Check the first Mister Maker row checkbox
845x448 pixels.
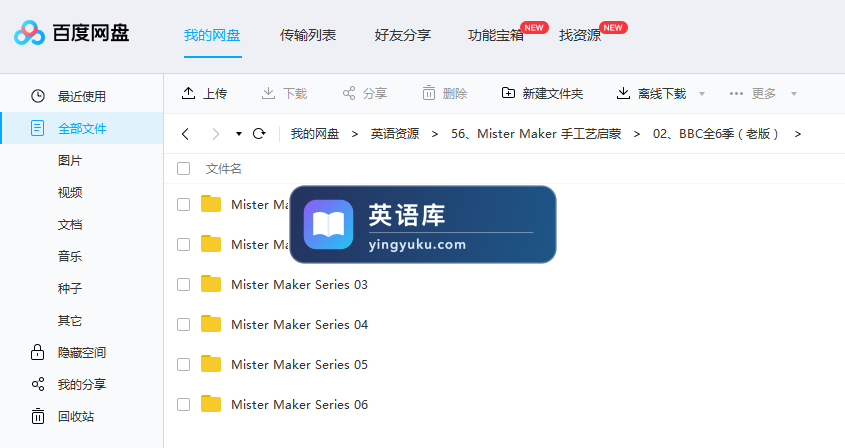[183, 204]
